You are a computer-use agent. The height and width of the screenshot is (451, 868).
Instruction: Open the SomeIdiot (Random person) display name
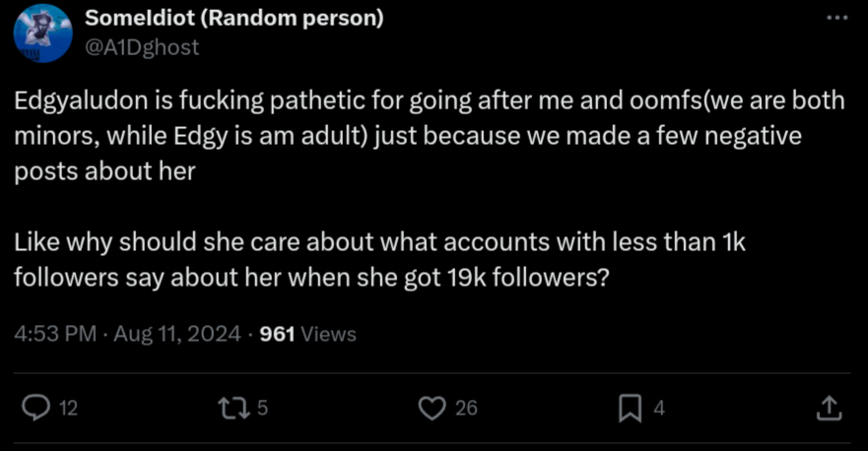pyautogui.click(x=234, y=18)
